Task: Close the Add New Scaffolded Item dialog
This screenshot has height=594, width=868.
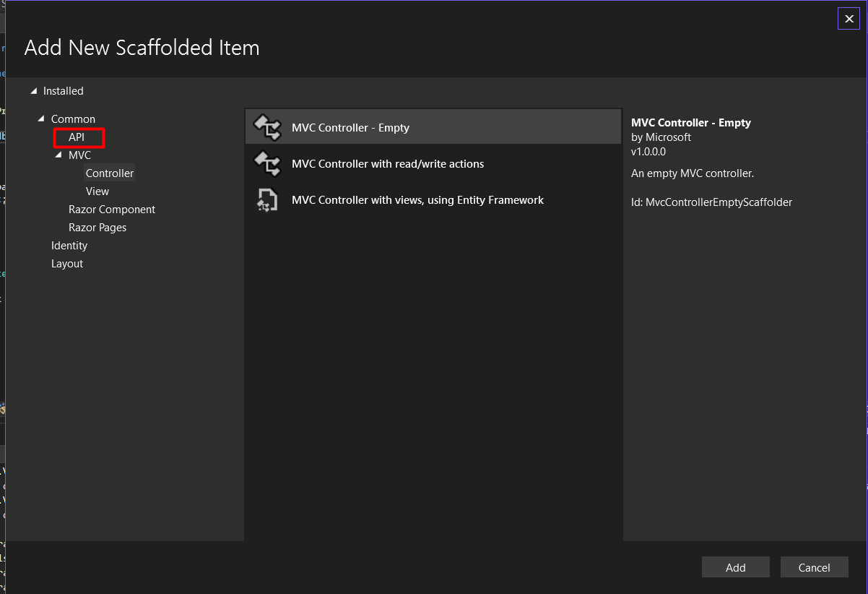Action: pos(849,19)
